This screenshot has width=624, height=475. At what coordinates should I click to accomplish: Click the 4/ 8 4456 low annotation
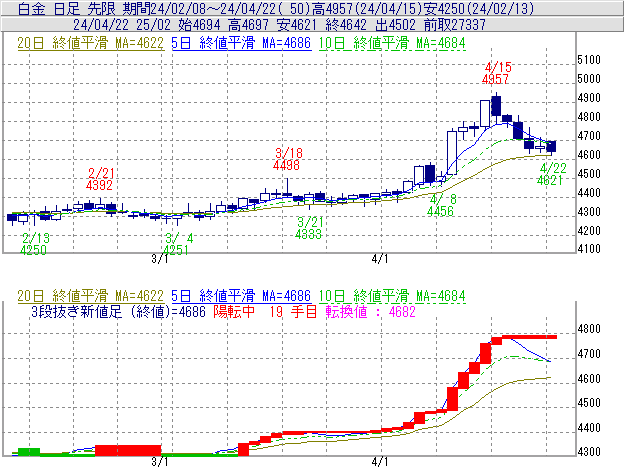coord(441,205)
